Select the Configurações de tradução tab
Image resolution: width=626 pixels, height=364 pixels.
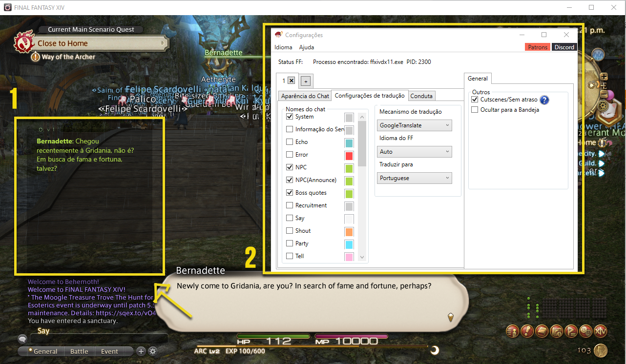(x=370, y=96)
